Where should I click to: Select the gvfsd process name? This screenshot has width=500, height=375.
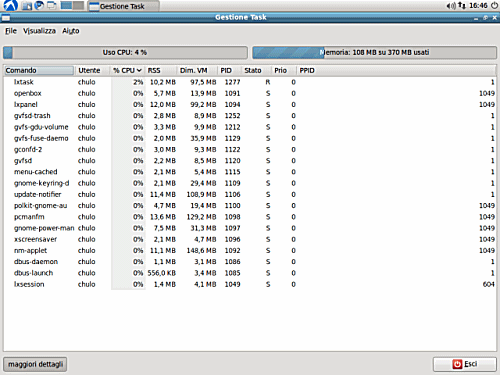tap(23, 161)
